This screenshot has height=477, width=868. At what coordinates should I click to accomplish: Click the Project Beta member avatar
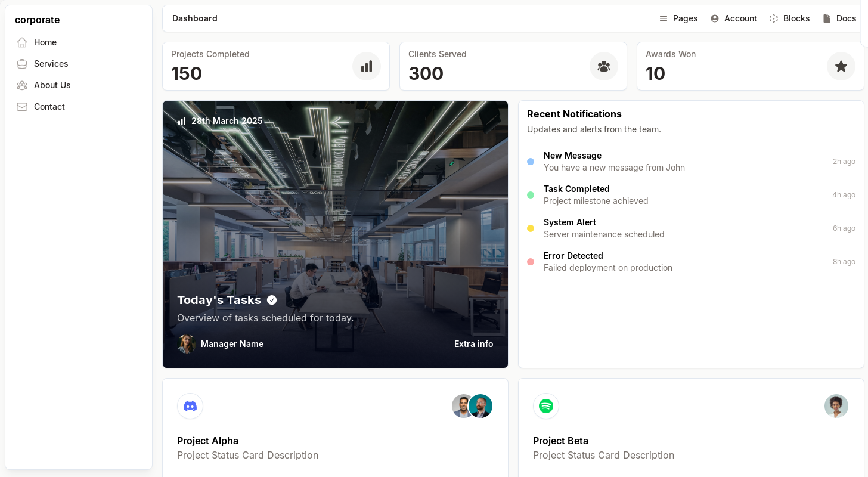pos(836,406)
